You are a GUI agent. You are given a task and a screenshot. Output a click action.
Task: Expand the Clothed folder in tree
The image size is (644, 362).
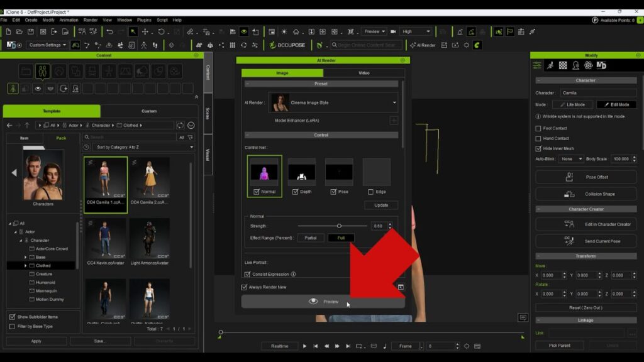point(25,266)
